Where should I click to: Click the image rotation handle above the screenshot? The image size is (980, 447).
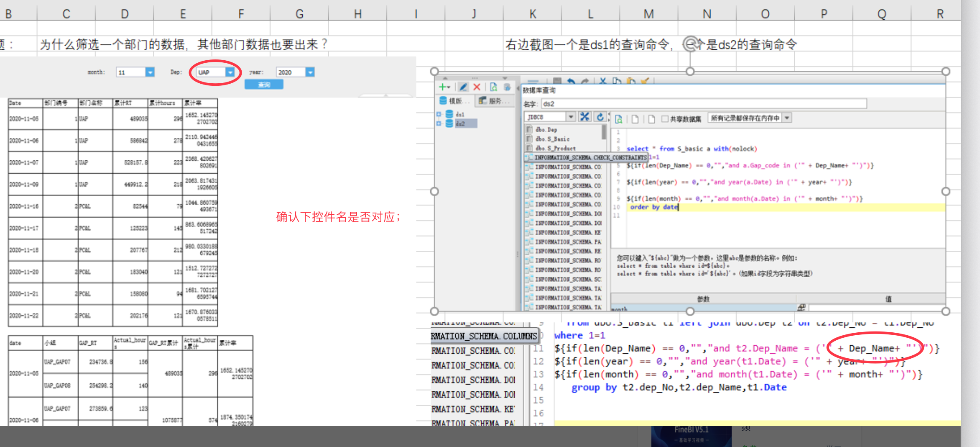click(690, 43)
